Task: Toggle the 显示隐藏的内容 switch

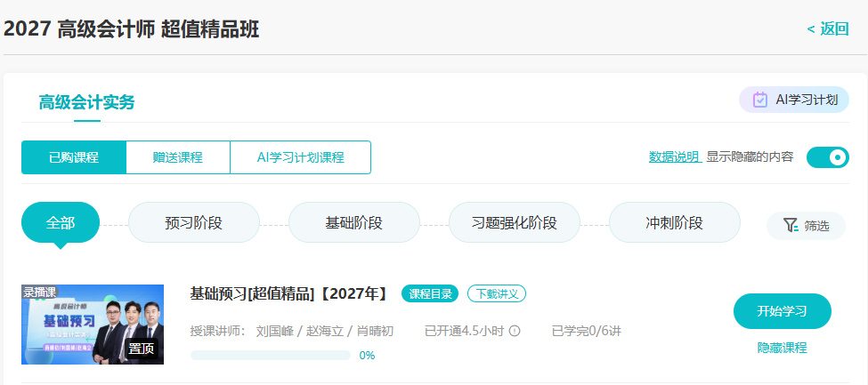Action: coord(828,157)
